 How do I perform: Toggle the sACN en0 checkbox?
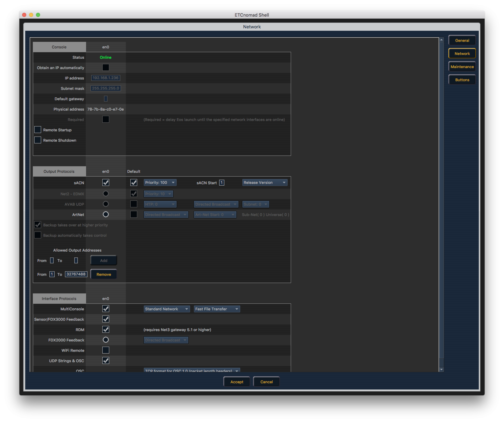[x=106, y=183]
